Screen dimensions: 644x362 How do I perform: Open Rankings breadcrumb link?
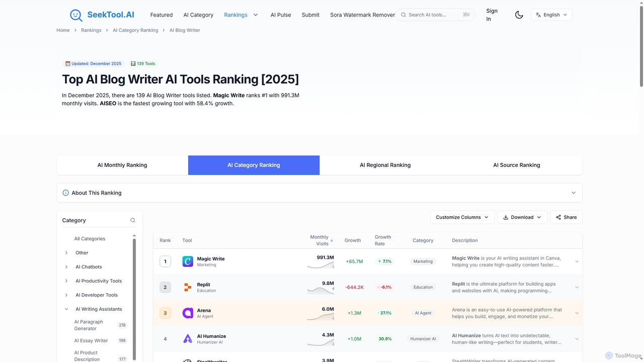click(91, 30)
